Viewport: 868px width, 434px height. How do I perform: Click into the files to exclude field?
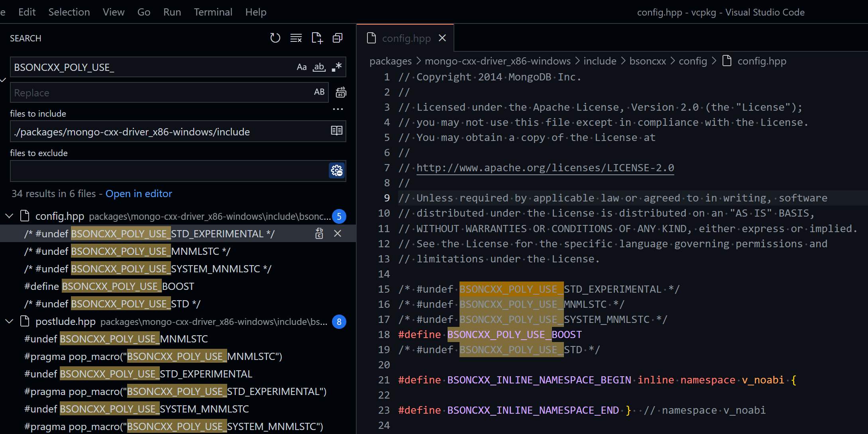pos(167,171)
